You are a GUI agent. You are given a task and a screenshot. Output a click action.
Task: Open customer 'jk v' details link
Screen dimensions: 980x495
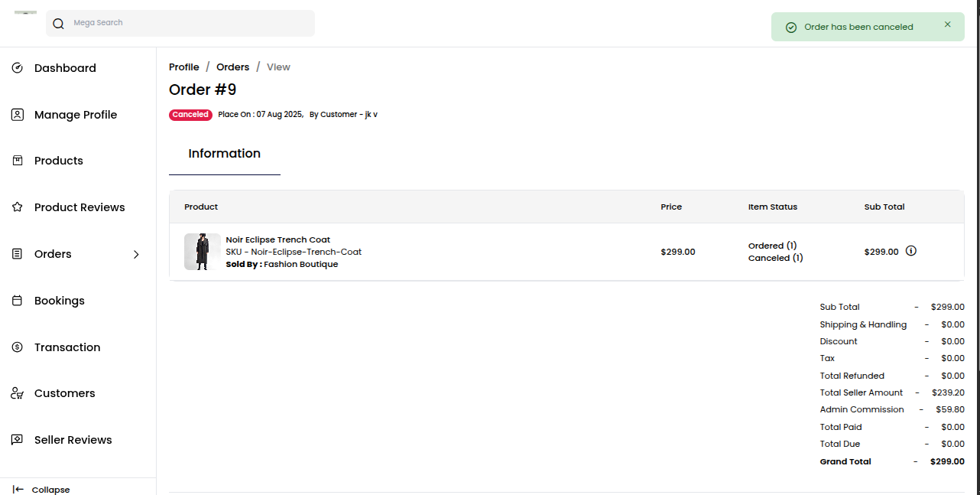click(x=372, y=114)
